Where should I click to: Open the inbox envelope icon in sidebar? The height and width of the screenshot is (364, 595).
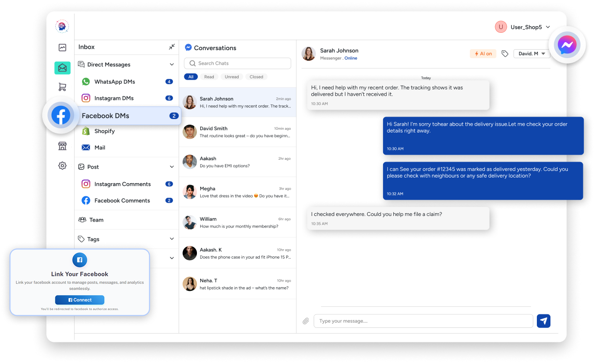pyautogui.click(x=62, y=68)
